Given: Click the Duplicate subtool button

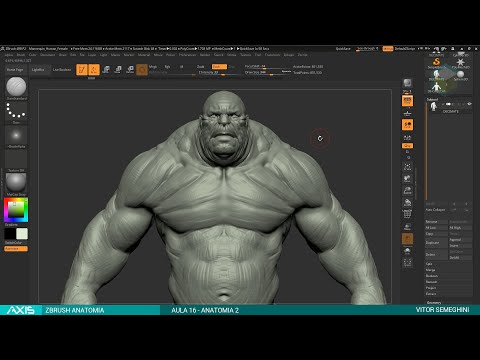Looking at the screenshot, I should (436, 242).
